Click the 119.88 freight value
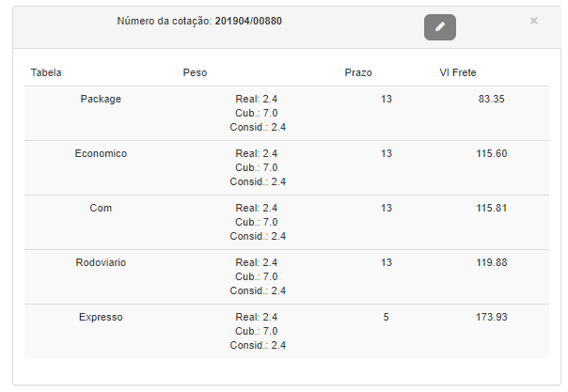The image size is (568, 392). pyautogui.click(x=492, y=262)
